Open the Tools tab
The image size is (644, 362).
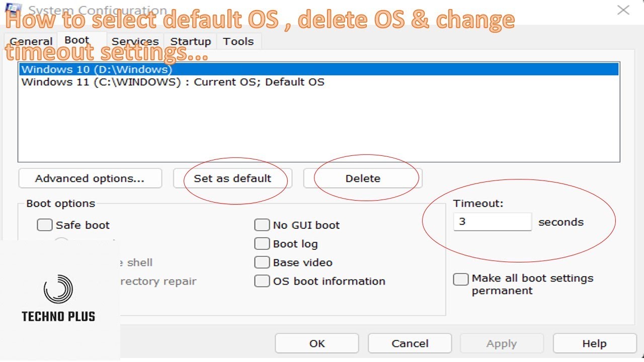coord(238,41)
